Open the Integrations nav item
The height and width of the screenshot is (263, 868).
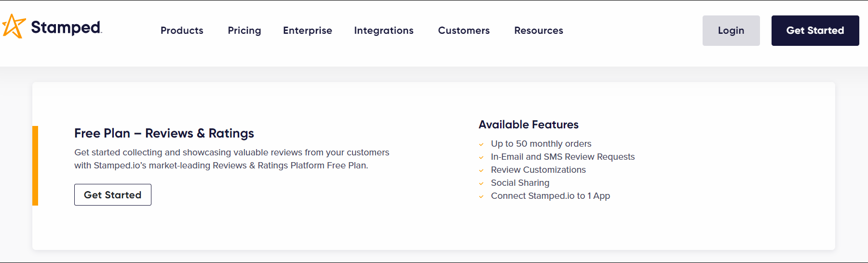pos(384,30)
